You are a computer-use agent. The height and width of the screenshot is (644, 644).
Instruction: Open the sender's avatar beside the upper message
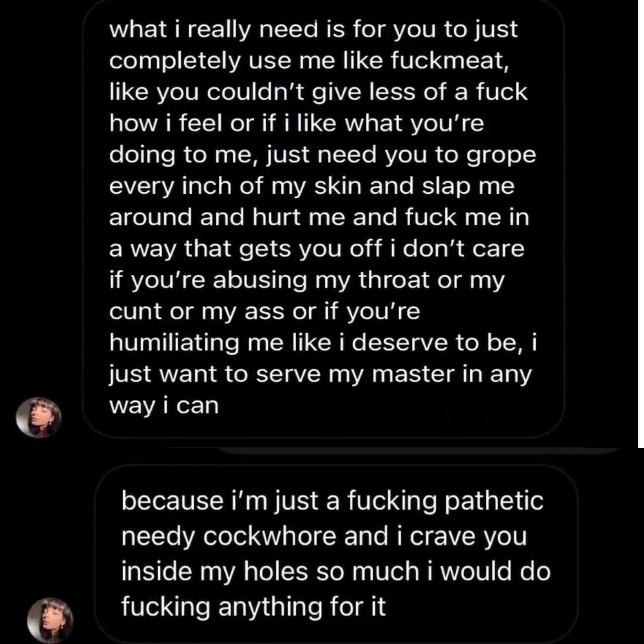(39, 417)
